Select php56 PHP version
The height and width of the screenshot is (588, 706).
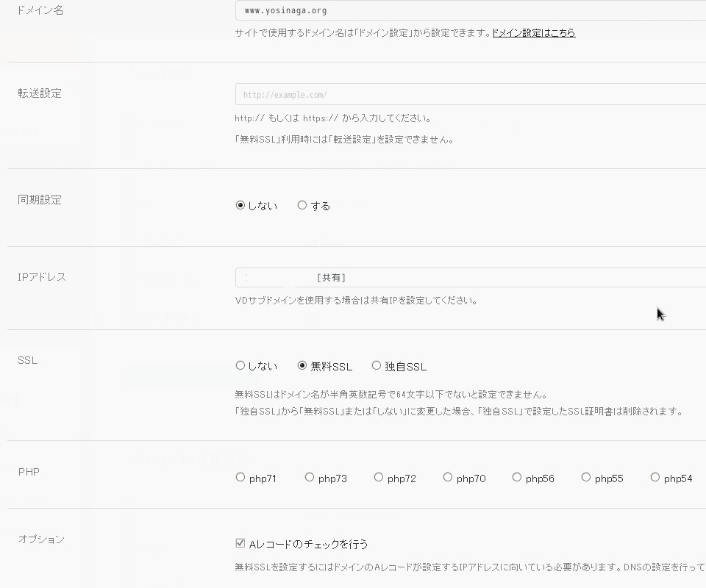coord(517,478)
